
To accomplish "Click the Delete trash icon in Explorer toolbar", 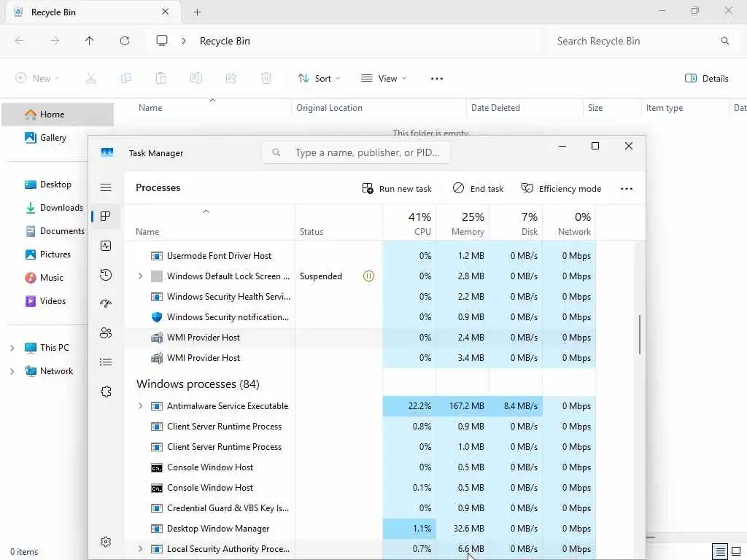I will tap(266, 79).
